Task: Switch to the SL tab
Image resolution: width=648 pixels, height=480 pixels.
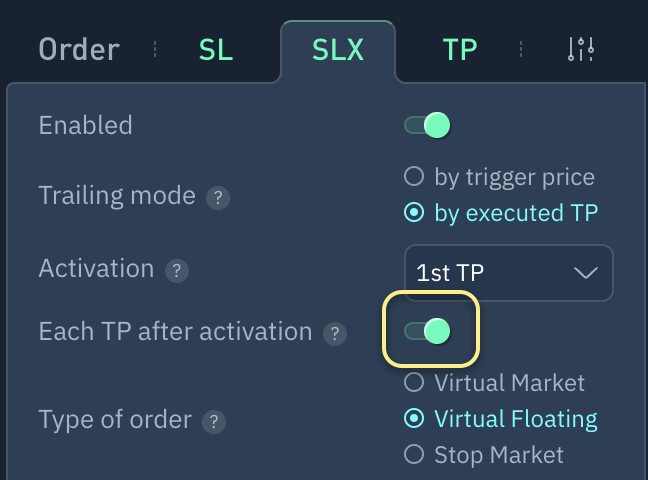Action: [216, 50]
